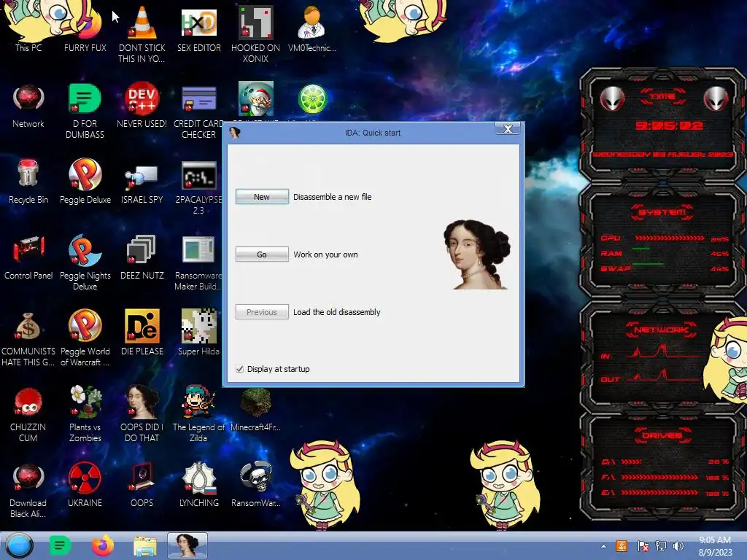This screenshot has height=560, width=747.
Task: Click the CPU usage bar in SYSTEM widget
Action: click(670, 238)
